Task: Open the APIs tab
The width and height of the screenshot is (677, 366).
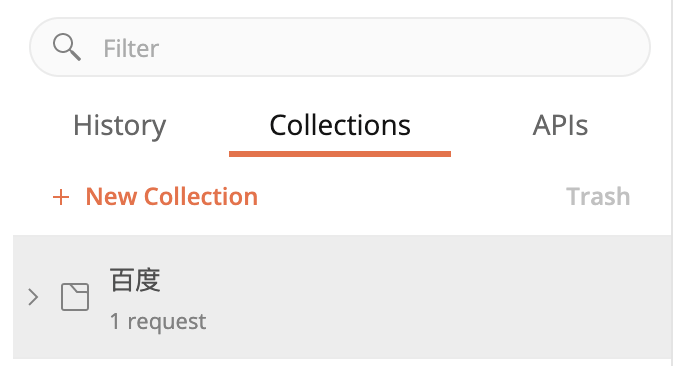Action: (x=560, y=126)
